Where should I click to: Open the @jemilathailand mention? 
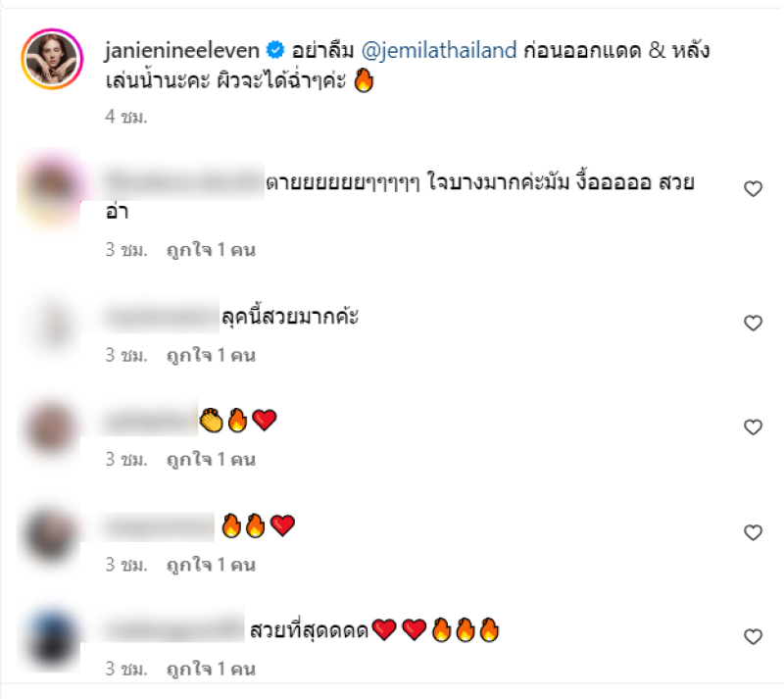tap(438, 51)
